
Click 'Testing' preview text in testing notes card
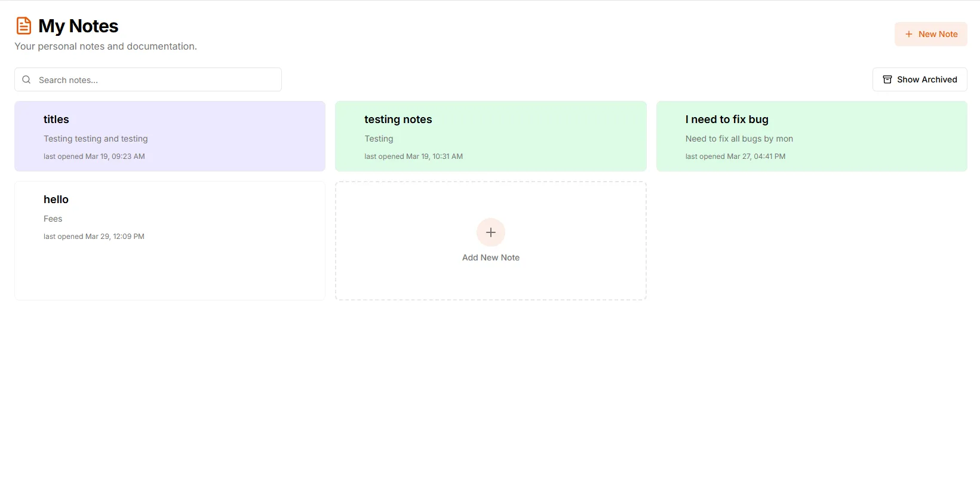(x=379, y=139)
